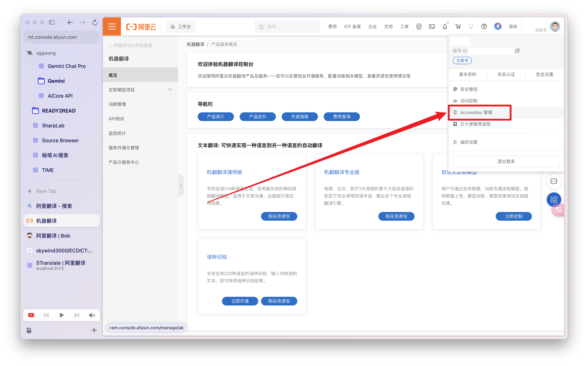
Task: Go back with the browser back arrow
Action: coord(70,22)
